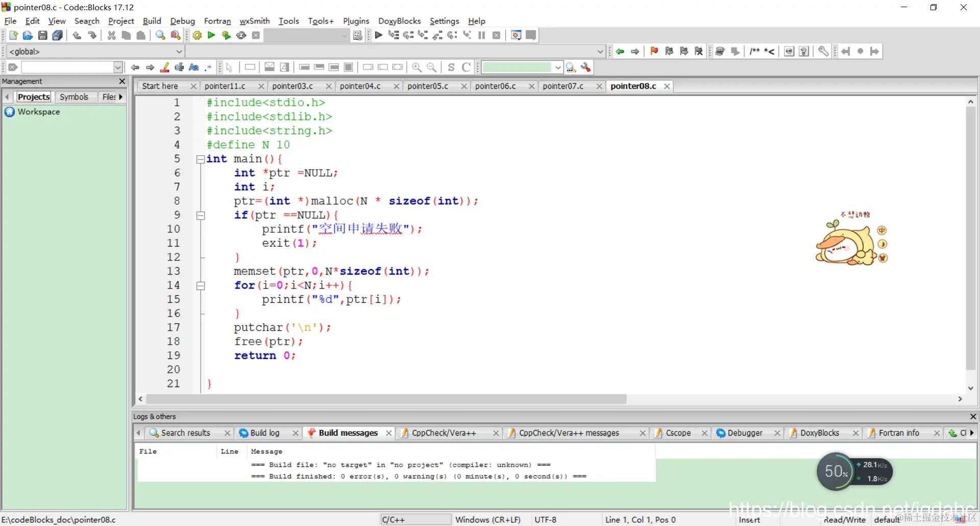The height and width of the screenshot is (526, 980).
Task: Save all files
Action: click(58, 35)
